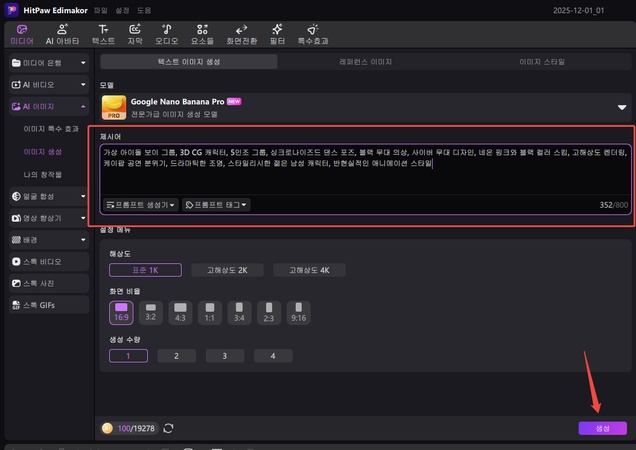Click the 100/19278 credits counter
The height and width of the screenshot is (450, 636).
tap(136, 428)
